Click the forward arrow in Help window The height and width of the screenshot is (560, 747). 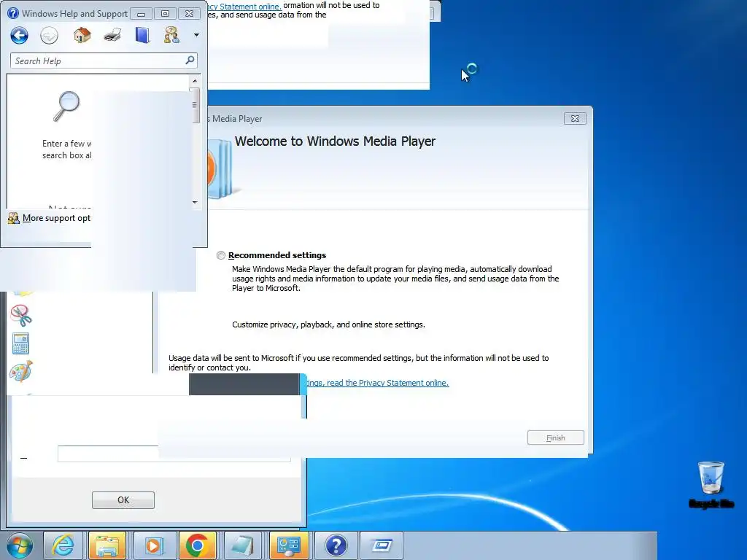click(x=49, y=35)
